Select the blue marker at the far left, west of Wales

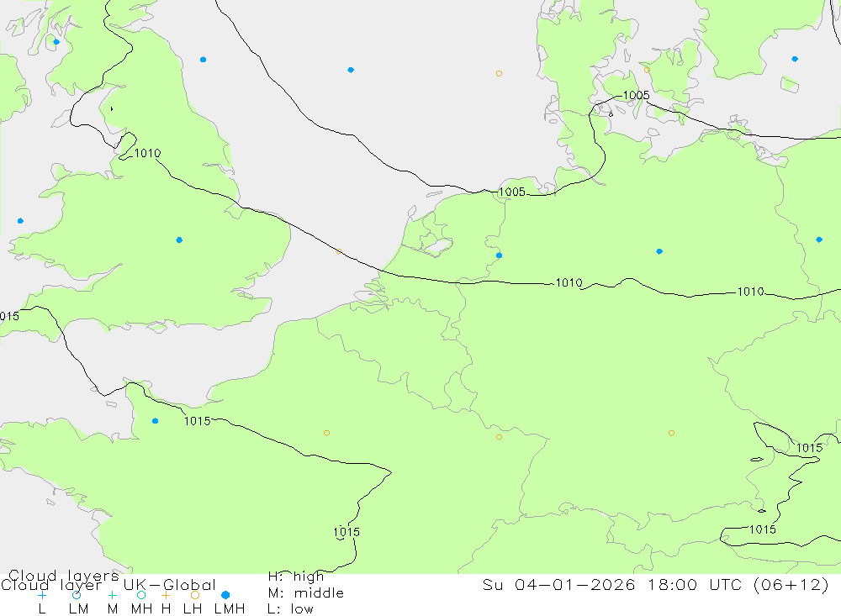pos(20,221)
